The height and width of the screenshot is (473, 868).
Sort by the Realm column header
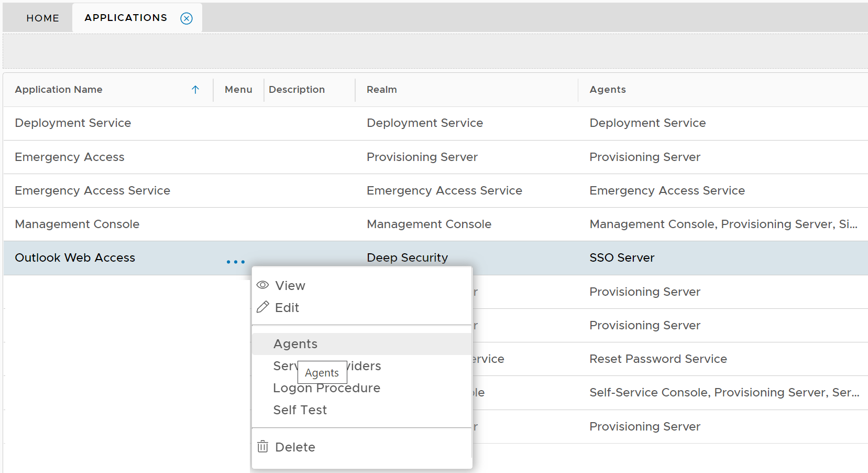381,90
